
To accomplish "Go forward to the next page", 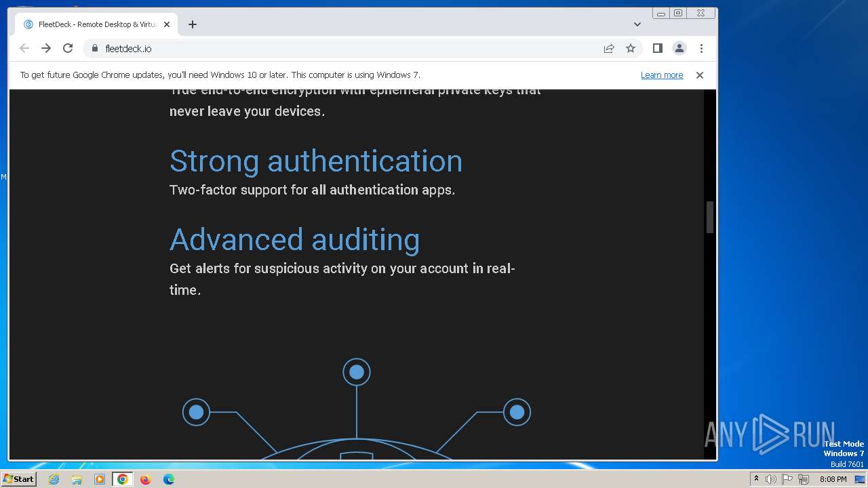I will pyautogui.click(x=46, y=48).
